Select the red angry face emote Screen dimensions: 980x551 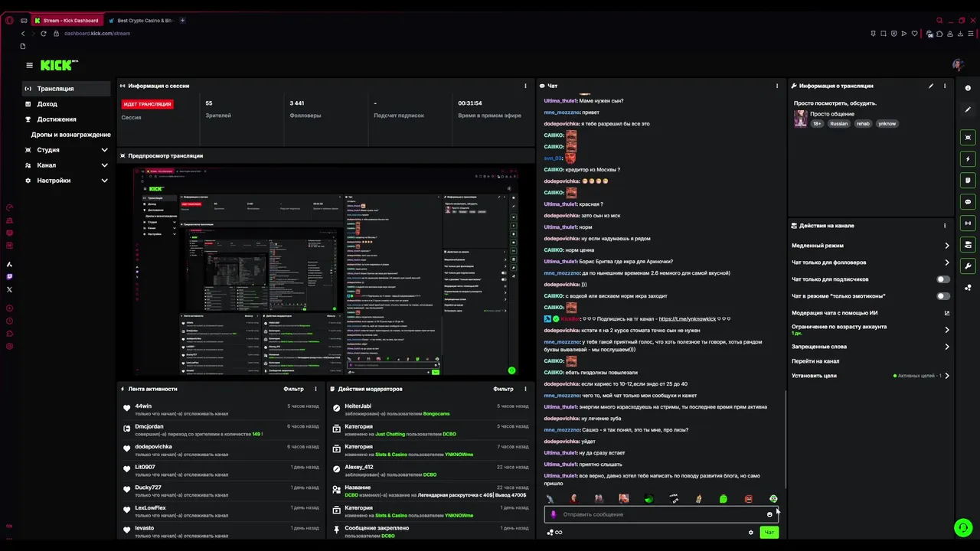click(748, 499)
